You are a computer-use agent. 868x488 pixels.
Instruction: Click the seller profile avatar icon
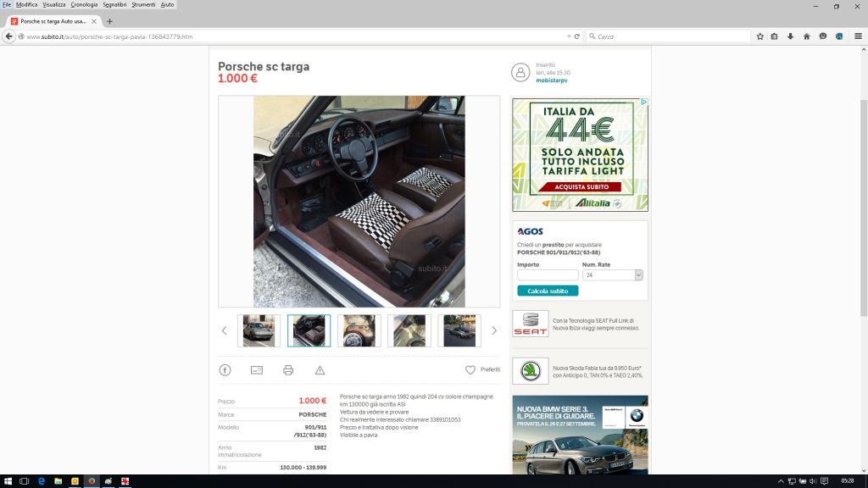pyautogui.click(x=520, y=72)
